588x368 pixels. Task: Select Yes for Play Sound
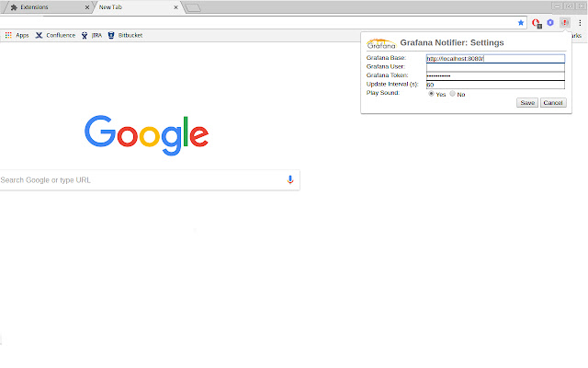[431, 94]
